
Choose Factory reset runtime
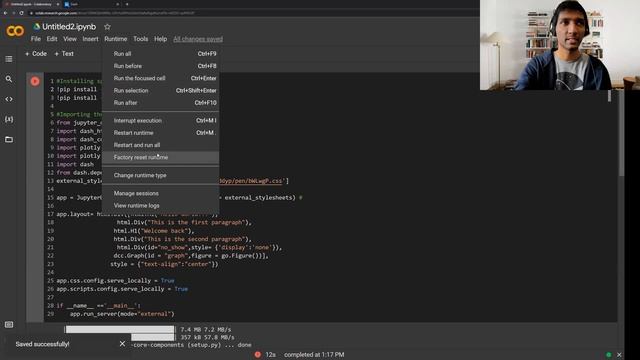click(160, 158)
